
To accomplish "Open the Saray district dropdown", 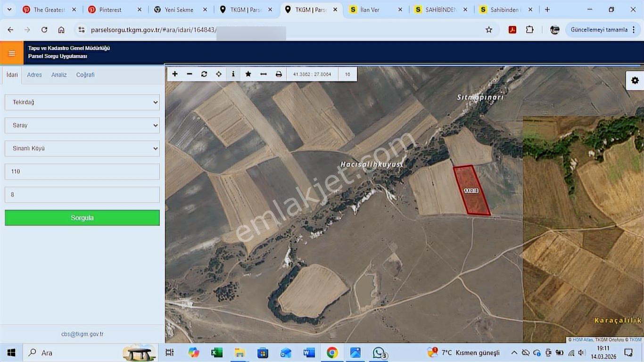I will click(x=82, y=125).
